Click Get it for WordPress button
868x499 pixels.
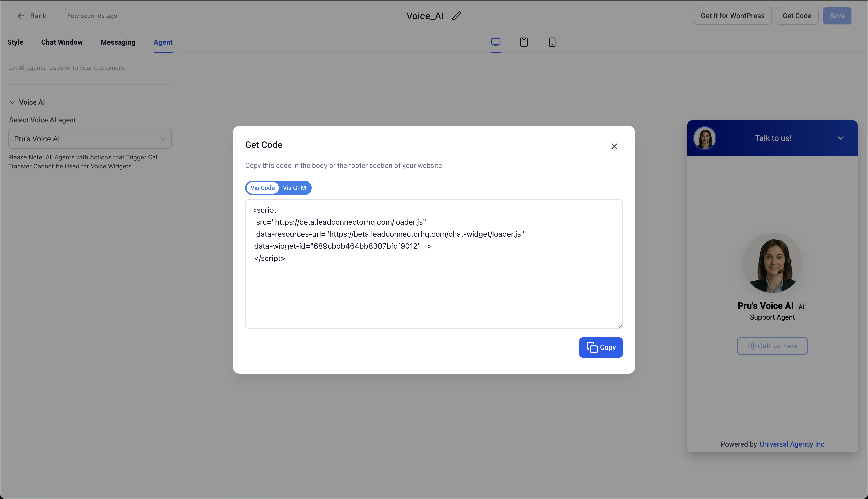[732, 16]
